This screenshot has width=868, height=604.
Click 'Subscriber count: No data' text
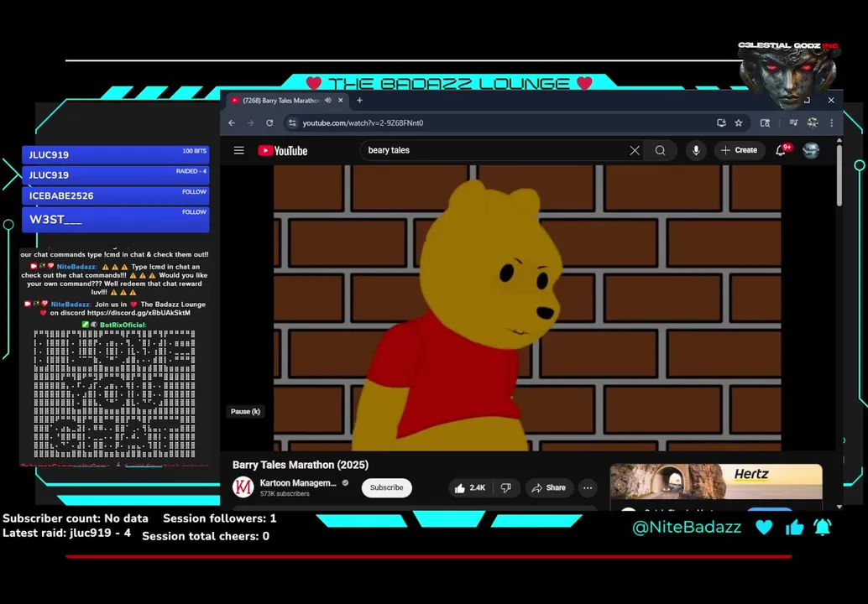76,518
